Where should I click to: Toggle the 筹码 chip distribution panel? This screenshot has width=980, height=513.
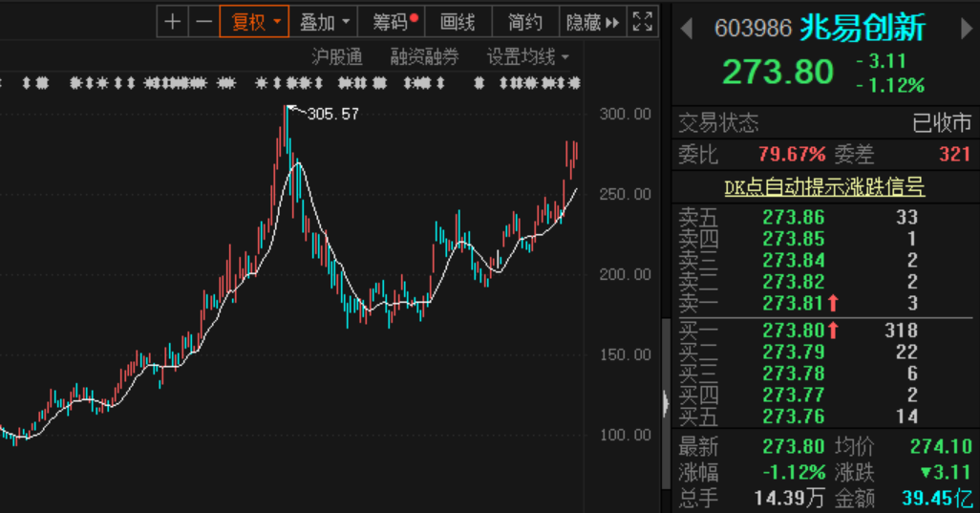[x=394, y=21]
